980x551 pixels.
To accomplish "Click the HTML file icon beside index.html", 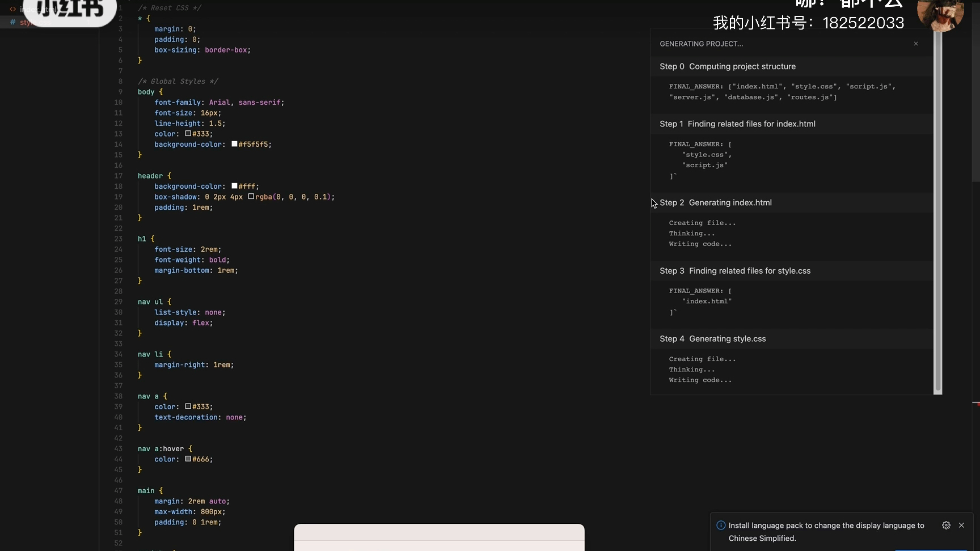I will coord(12,10).
